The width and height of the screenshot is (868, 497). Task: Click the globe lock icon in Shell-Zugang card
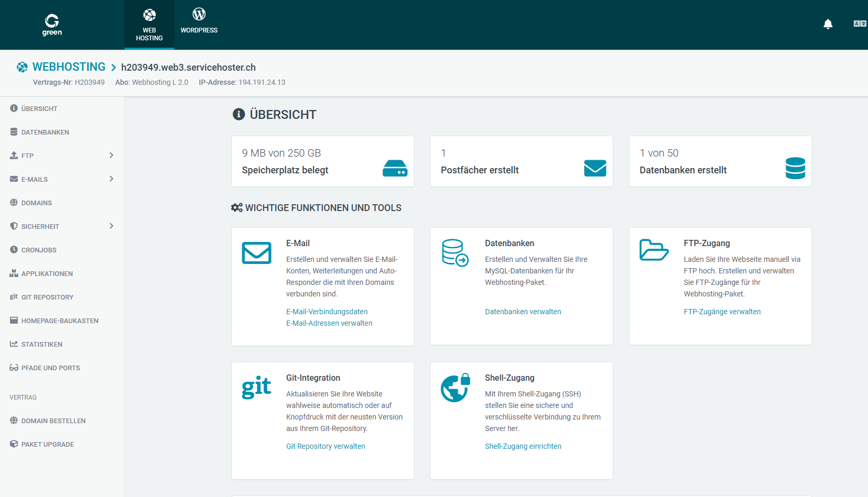click(456, 388)
